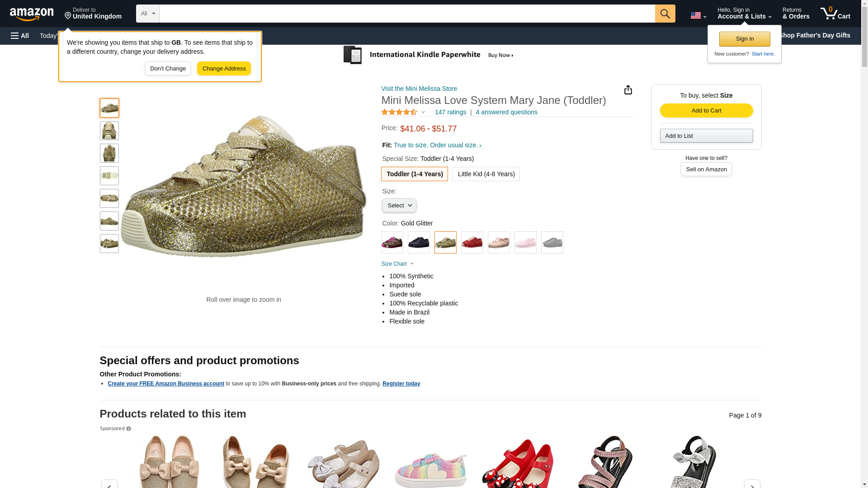Screen dimensions: 868x488
Task: Click Add to Cart button
Action: pyautogui.click(x=706, y=111)
